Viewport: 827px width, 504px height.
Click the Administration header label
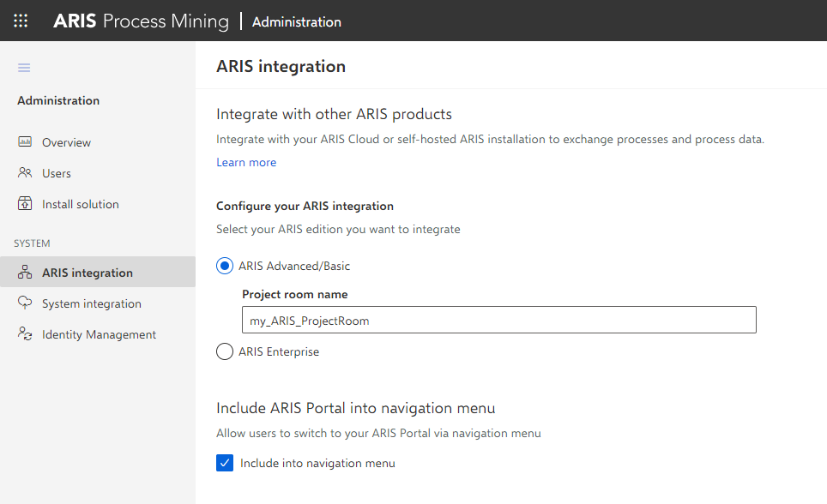point(297,22)
